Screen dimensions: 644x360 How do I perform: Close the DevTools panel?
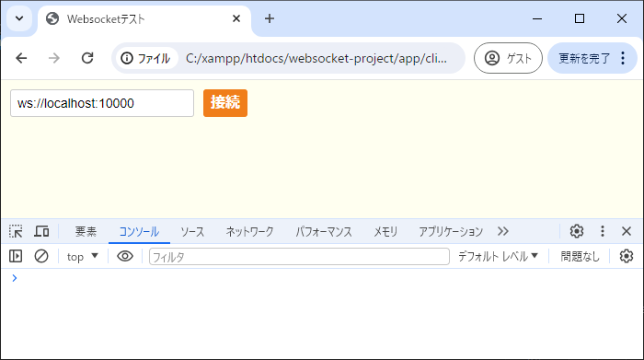pyautogui.click(x=627, y=231)
